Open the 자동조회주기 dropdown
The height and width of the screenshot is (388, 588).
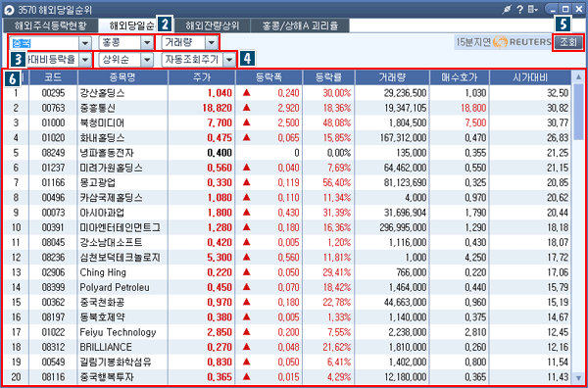[229, 59]
